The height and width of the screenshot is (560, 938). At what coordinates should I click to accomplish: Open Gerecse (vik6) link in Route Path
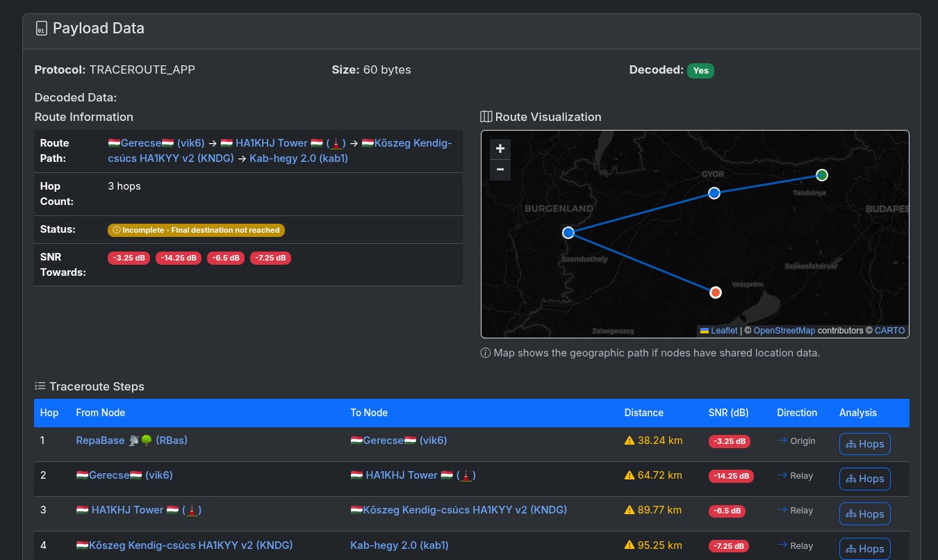pos(156,143)
